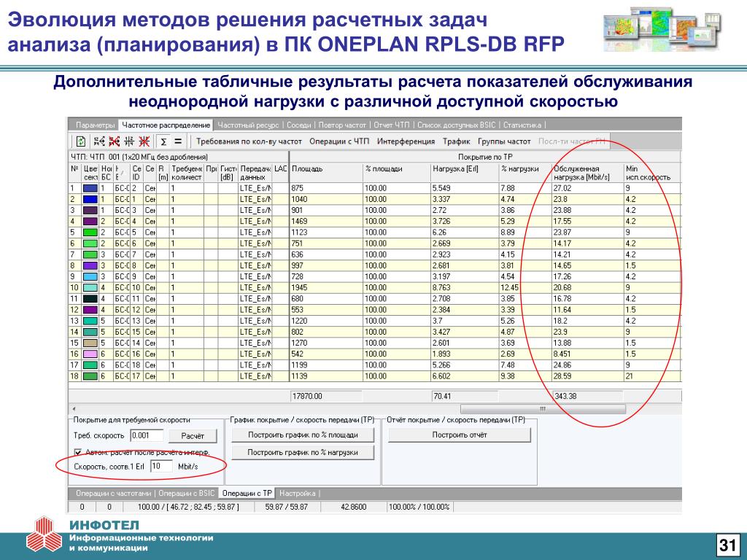This screenshot has height=560, width=747.
Task: Click sector color swatch in row 1
Action: [x=90, y=189]
